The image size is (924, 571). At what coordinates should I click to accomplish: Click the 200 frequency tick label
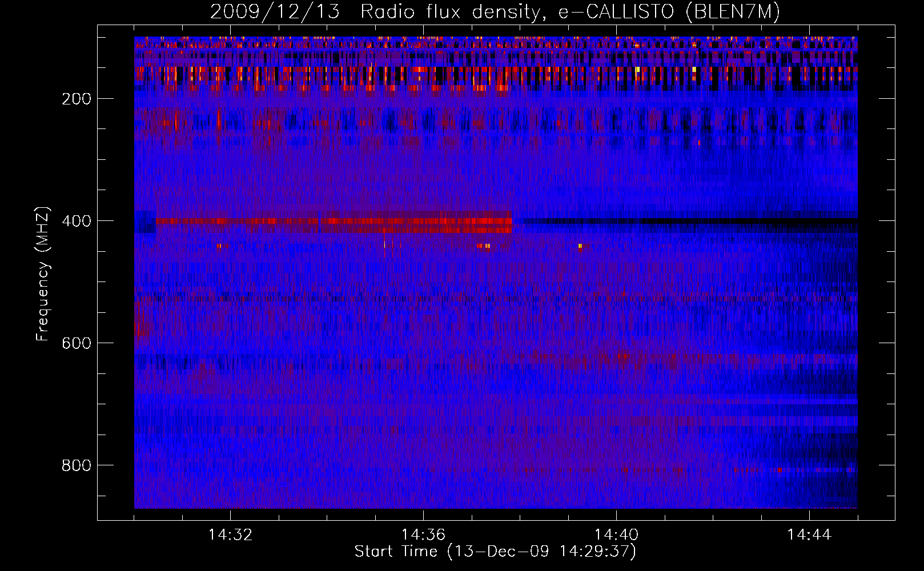click(77, 99)
